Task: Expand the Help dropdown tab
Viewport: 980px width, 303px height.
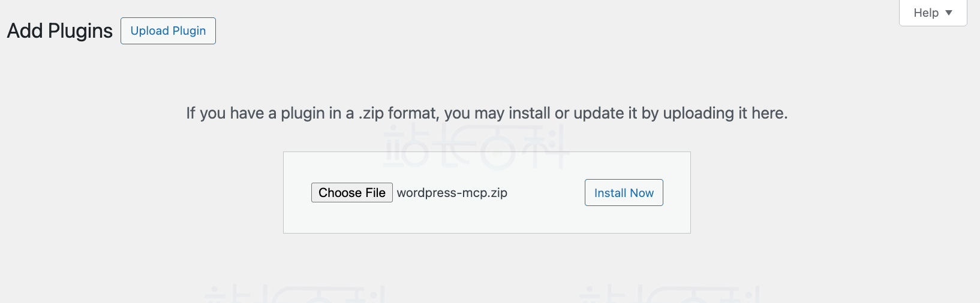Action: (933, 13)
